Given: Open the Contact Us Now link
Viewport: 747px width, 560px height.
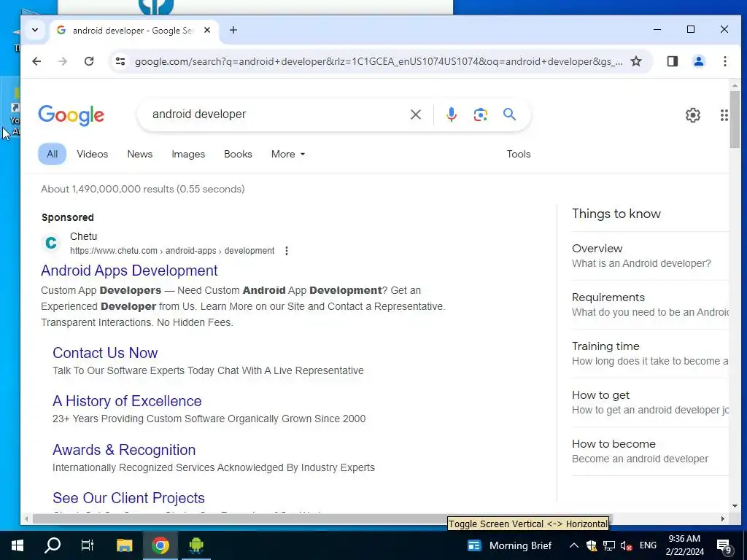Looking at the screenshot, I should 105,353.
